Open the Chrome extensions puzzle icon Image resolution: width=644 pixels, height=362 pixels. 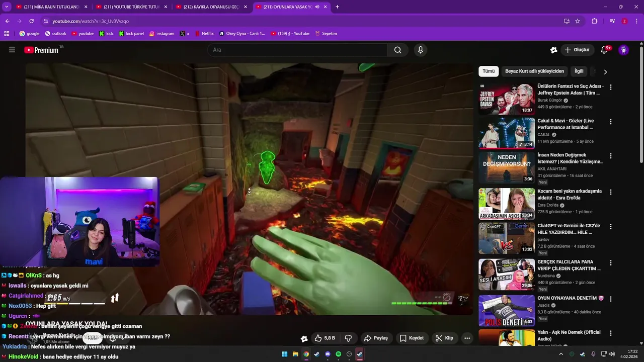click(x=595, y=21)
